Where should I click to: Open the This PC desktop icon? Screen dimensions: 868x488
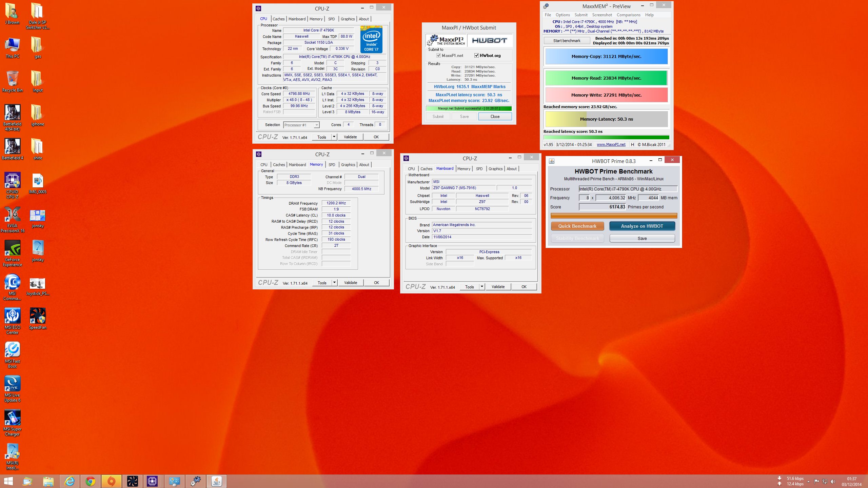coord(12,48)
